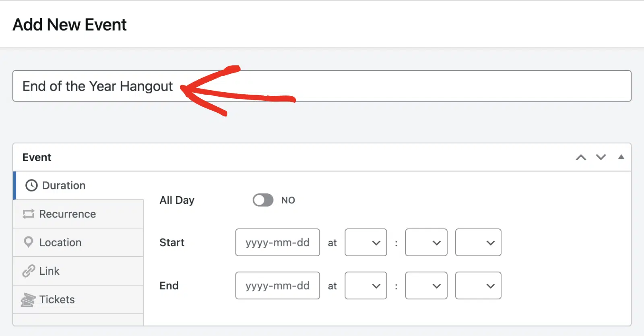
Task: Move Event panel up with chevron
Action: point(581,157)
